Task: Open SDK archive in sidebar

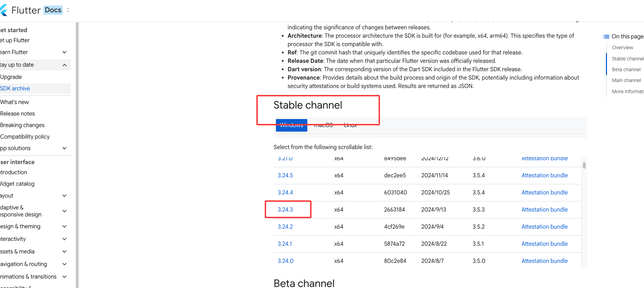Action: pyautogui.click(x=15, y=89)
